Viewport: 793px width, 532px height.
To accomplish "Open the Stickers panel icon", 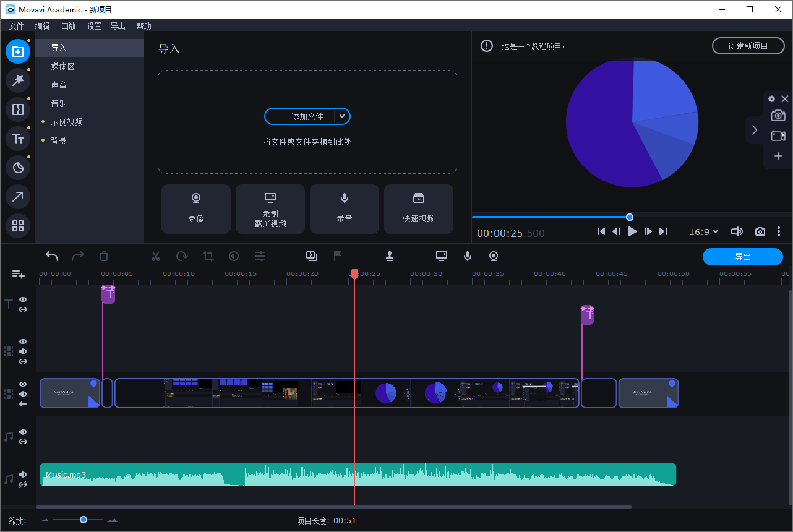I will point(18,168).
